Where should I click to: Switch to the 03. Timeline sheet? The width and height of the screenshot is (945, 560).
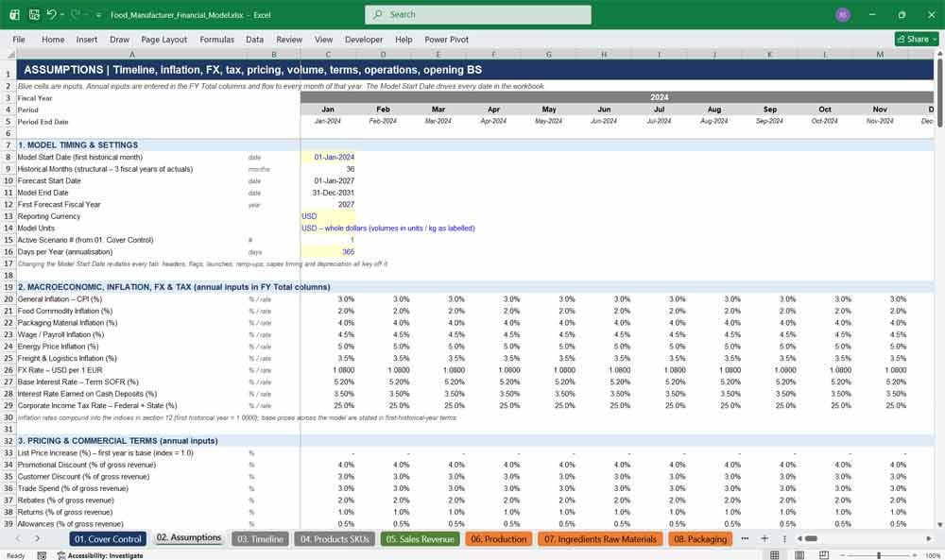(261, 539)
